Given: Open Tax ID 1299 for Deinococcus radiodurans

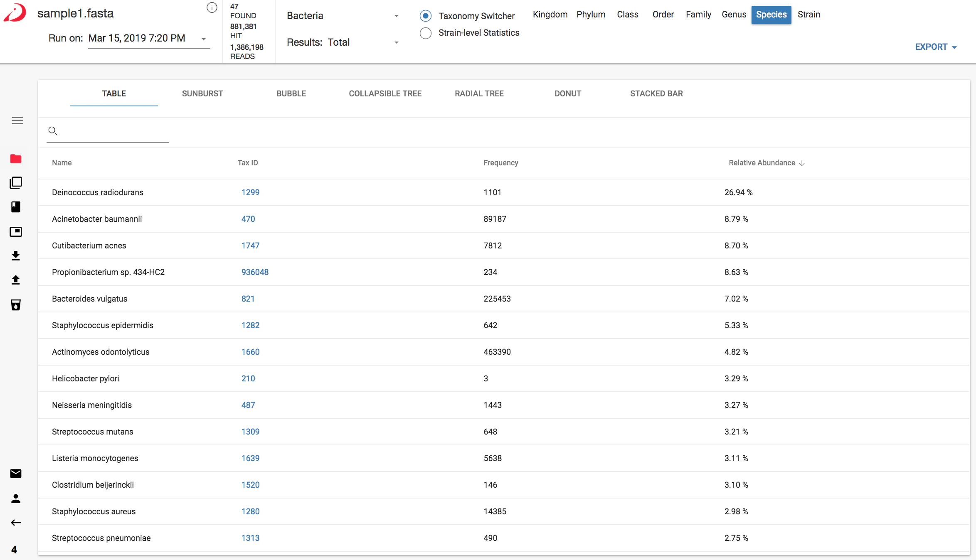Looking at the screenshot, I should click(250, 192).
